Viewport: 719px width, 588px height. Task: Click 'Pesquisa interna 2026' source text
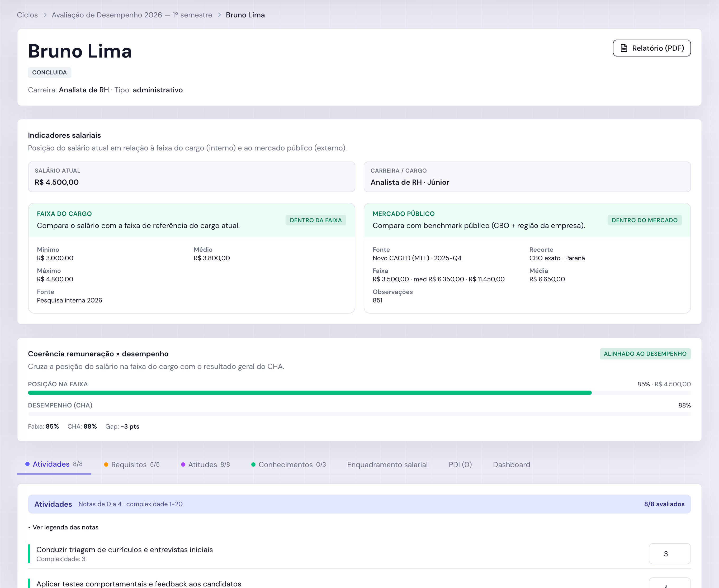click(69, 300)
